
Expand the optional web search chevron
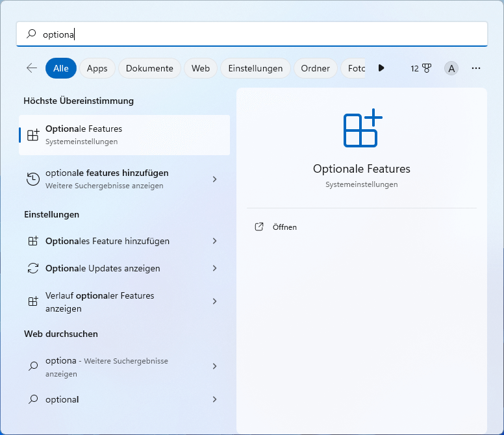click(x=215, y=399)
